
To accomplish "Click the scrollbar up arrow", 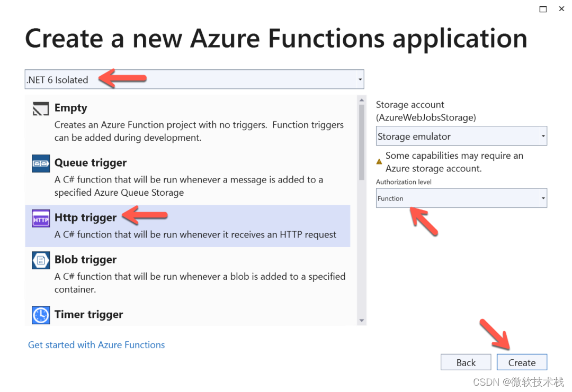I will (361, 99).
